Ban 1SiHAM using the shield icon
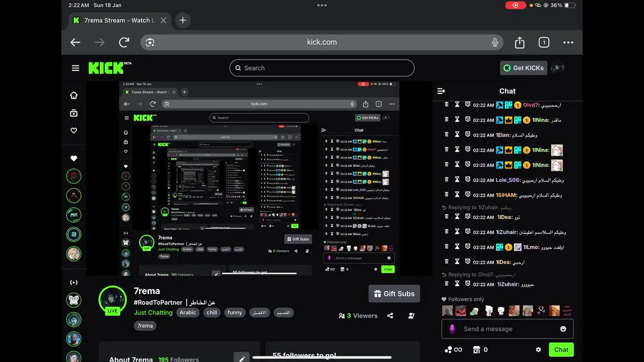The image size is (644, 362). (x=467, y=195)
